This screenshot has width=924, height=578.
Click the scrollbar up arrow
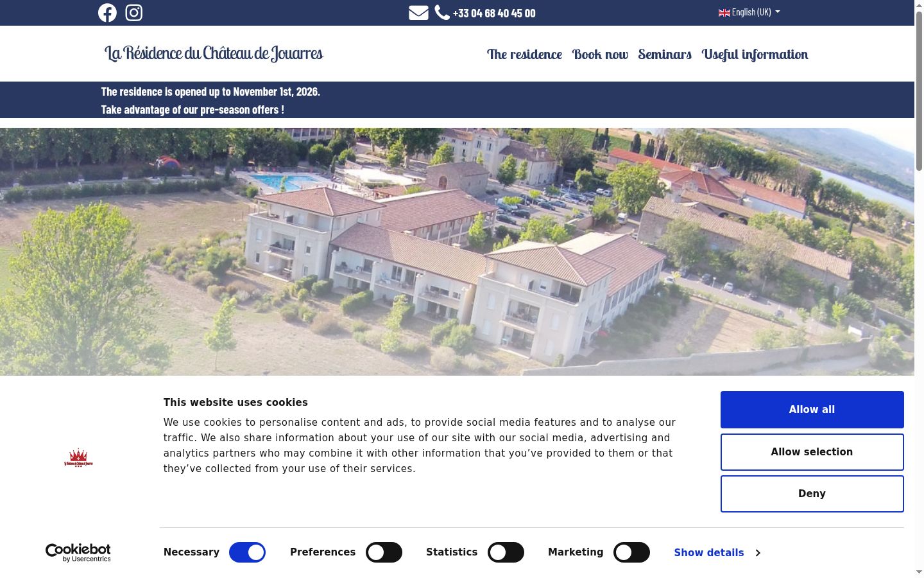pyautogui.click(x=919, y=5)
